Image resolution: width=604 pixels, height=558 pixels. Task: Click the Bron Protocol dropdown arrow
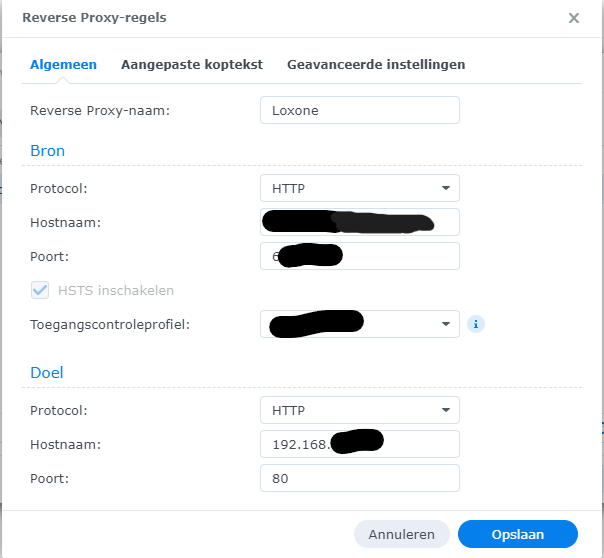tap(445, 188)
